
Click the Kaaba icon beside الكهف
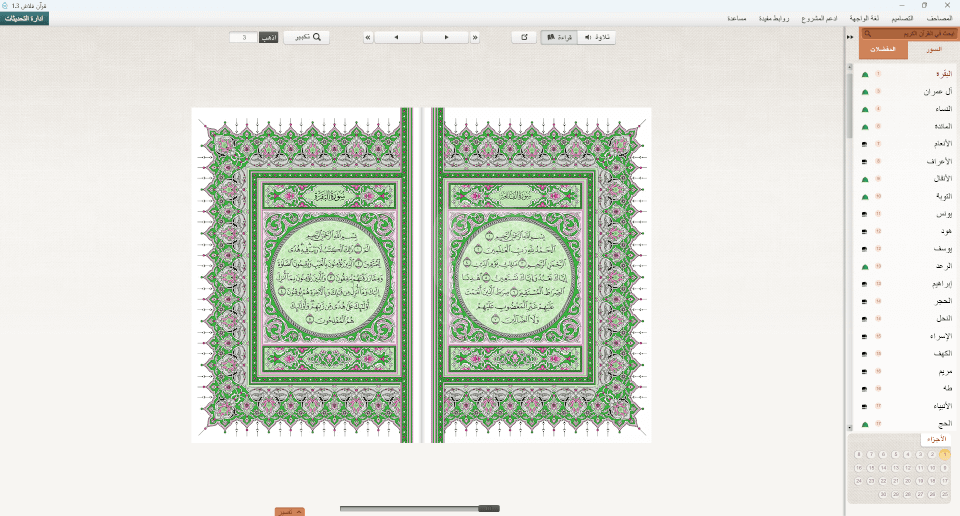[x=865, y=354]
